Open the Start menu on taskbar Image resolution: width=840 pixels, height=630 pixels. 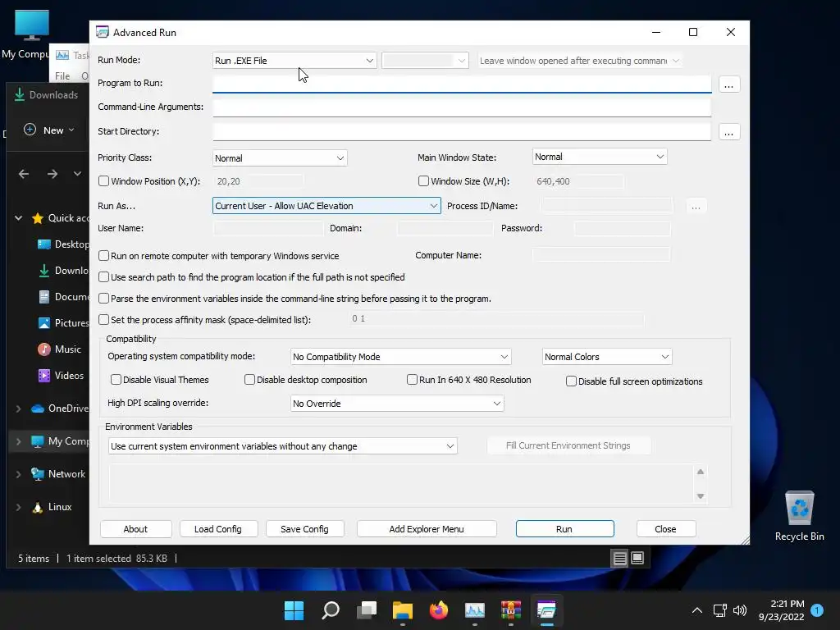pyautogui.click(x=294, y=610)
